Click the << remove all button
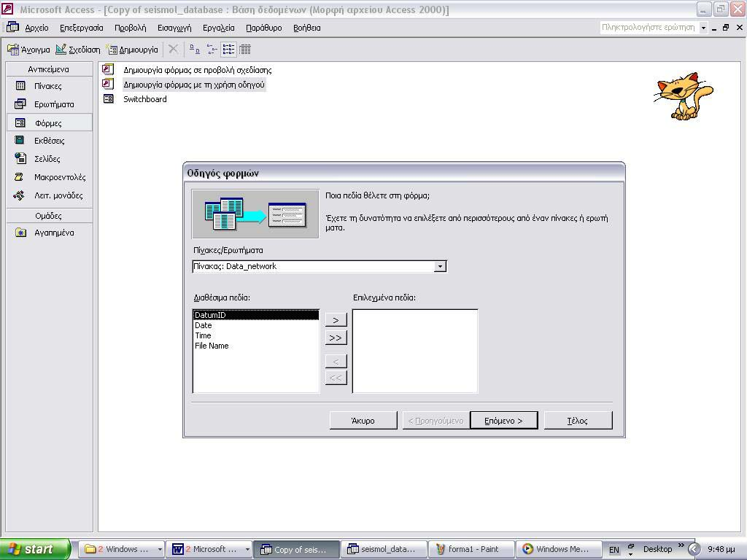Viewport: 747px width, 560px height. click(336, 378)
